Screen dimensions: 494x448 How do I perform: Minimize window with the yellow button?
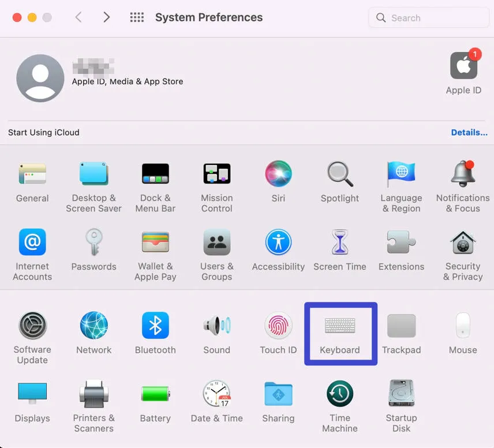coord(32,17)
